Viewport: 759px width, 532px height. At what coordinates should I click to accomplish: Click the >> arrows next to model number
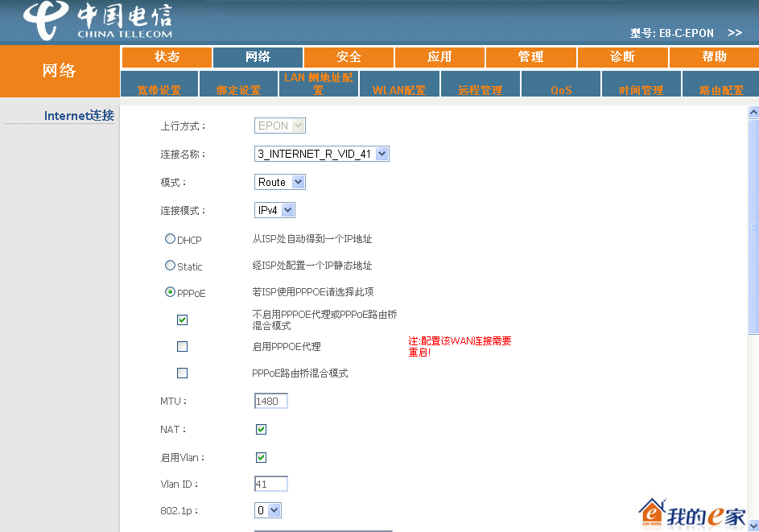click(734, 33)
